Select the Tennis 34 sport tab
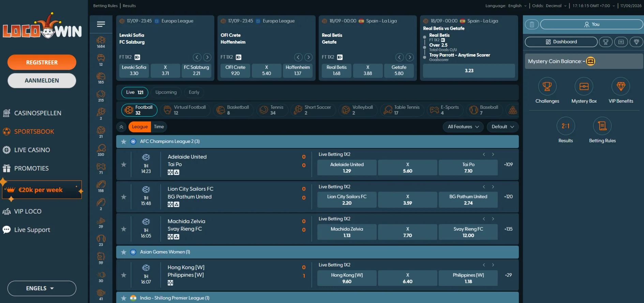This screenshot has height=303, width=644. pyautogui.click(x=272, y=110)
